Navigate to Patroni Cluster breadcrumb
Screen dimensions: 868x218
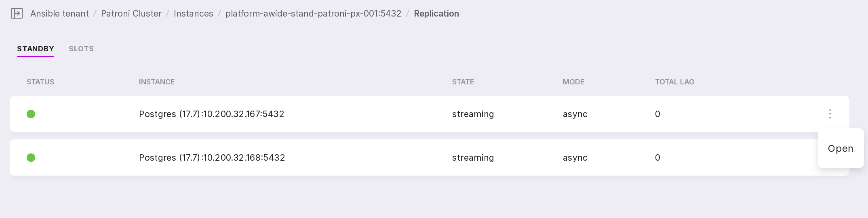coord(131,14)
